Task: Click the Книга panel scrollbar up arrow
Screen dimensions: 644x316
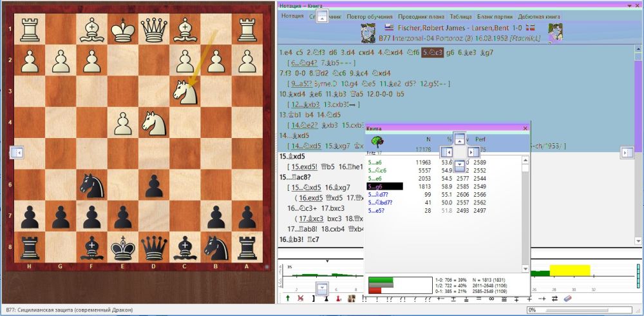Action: tap(525, 160)
